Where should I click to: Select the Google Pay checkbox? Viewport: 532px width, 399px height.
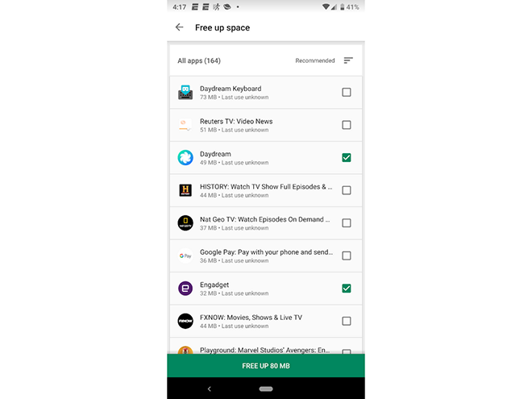coord(347,256)
